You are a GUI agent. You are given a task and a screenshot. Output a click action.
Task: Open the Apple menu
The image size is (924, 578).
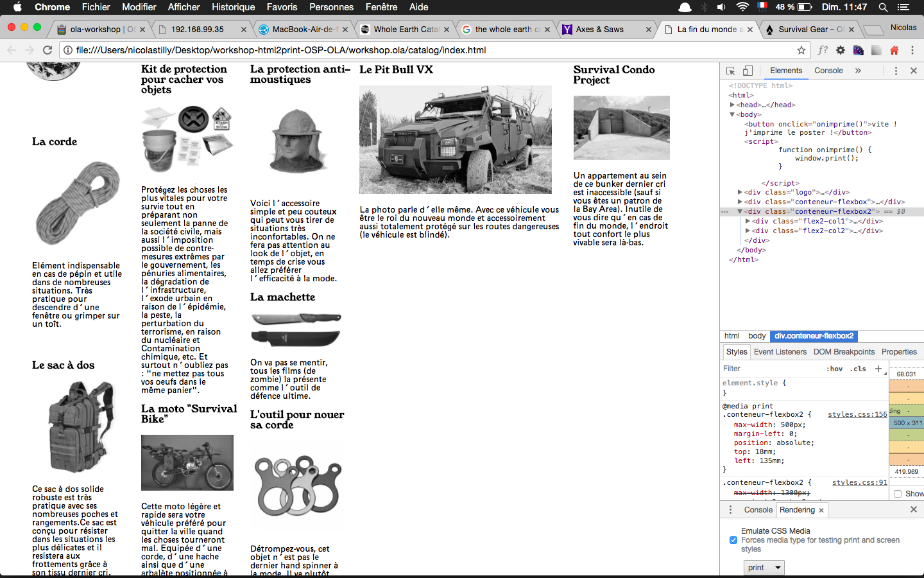point(17,7)
